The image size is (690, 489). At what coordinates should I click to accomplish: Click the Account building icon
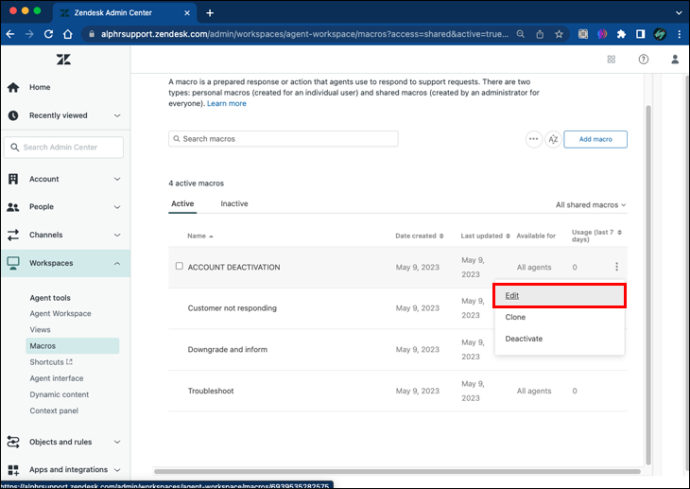click(13, 179)
